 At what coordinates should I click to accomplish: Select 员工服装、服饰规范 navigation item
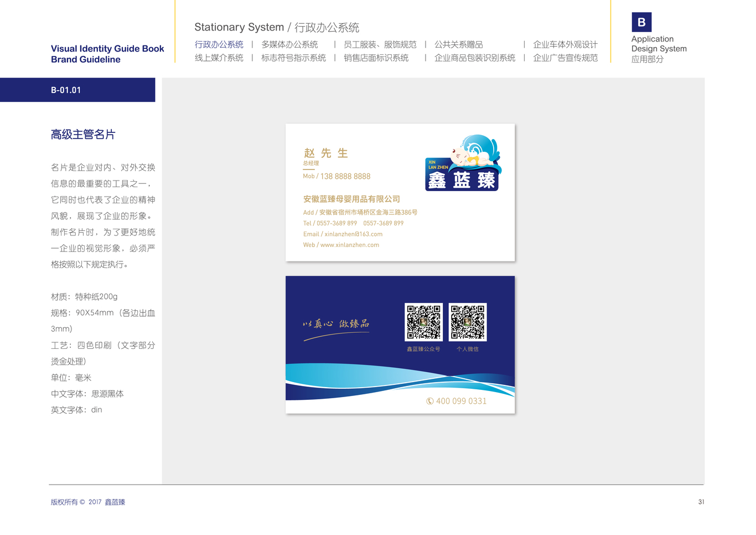[x=380, y=44]
